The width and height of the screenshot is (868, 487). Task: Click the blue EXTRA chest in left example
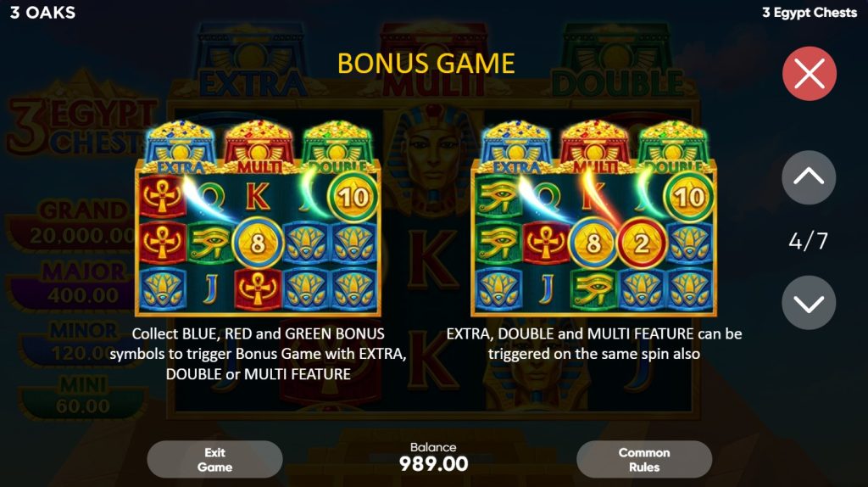181,147
